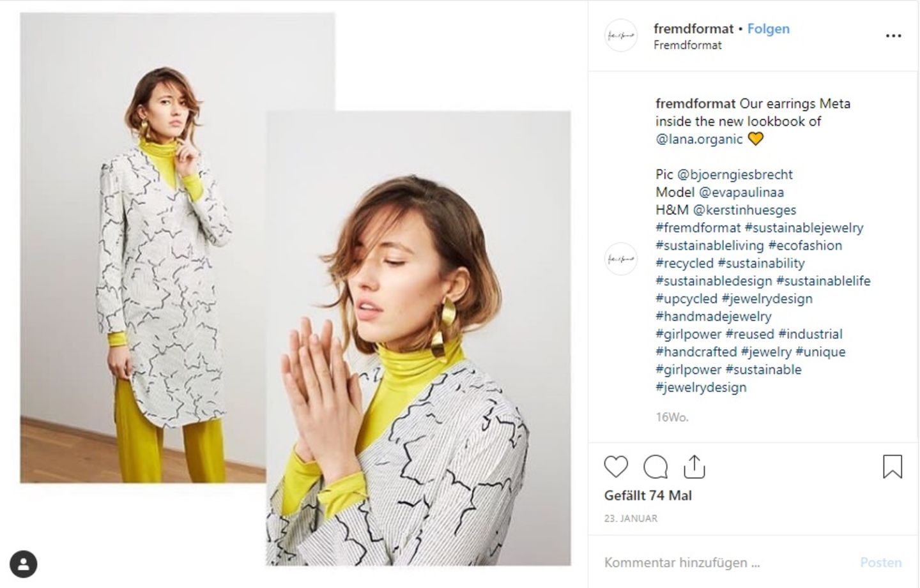Save the post with the bookmark icon
The width and height of the screenshot is (920, 588).
[893, 467]
